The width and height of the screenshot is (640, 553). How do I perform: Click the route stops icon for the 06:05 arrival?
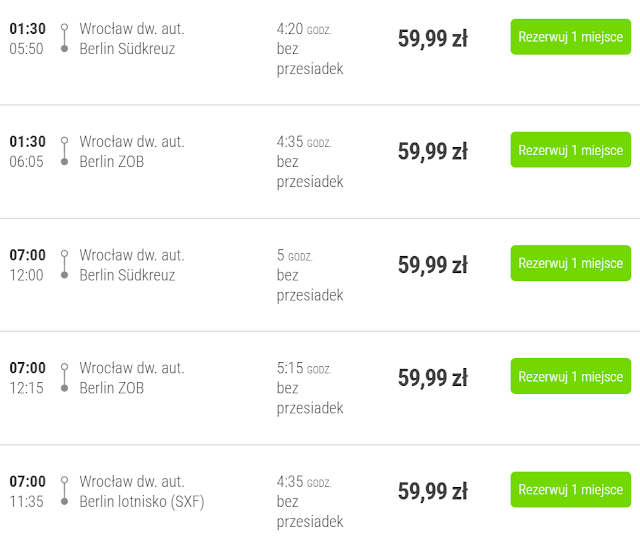[x=64, y=151]
